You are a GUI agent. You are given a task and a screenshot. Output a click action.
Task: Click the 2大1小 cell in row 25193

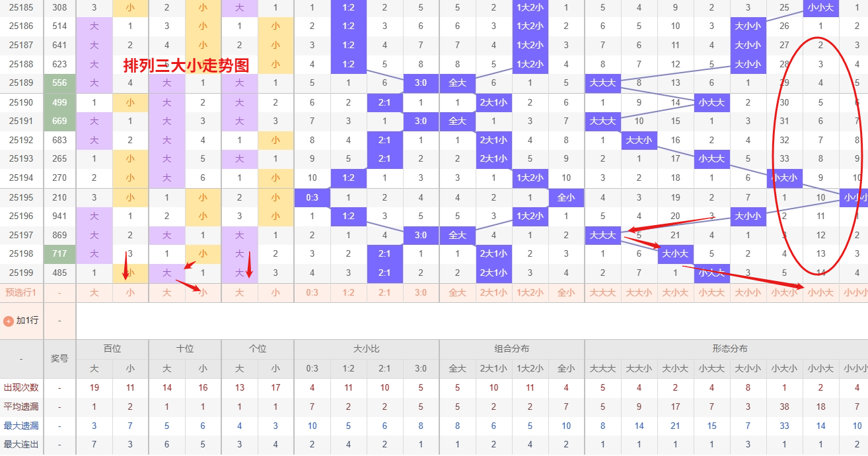tap(493, 159)
